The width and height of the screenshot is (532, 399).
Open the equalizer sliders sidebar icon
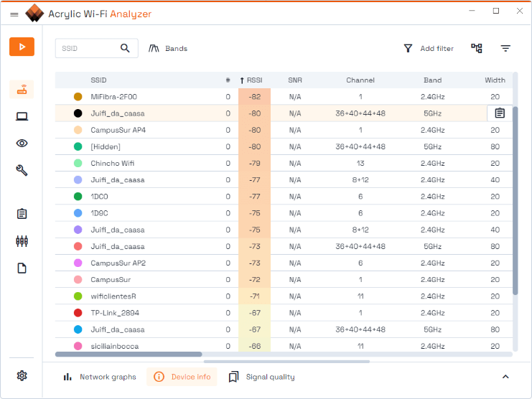[x=22, y=241]
